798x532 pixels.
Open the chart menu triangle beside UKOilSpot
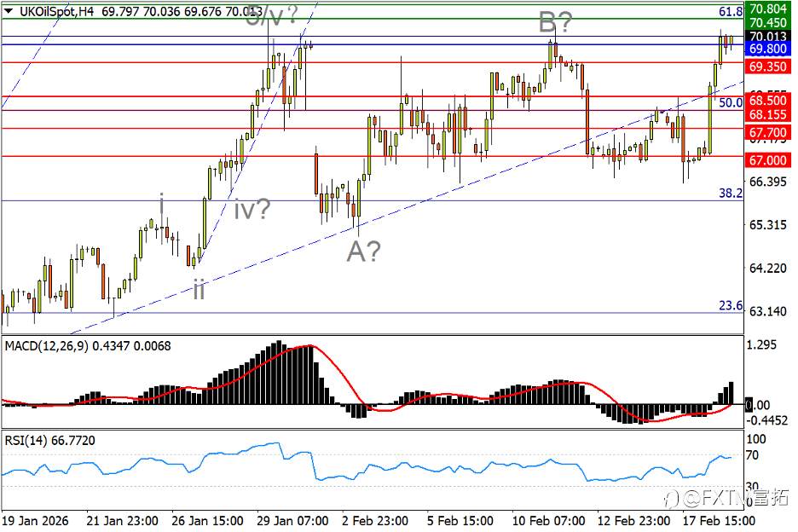(9, 11)
